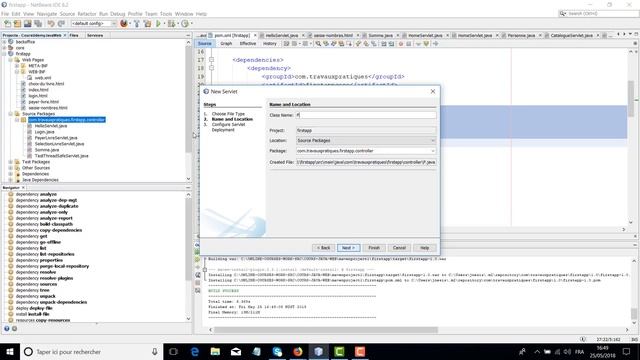This screenshot has width=640, height=360.
Task: Open File Explorer from the taskbar
Action: pyautogui.click(x=215, y=351)
